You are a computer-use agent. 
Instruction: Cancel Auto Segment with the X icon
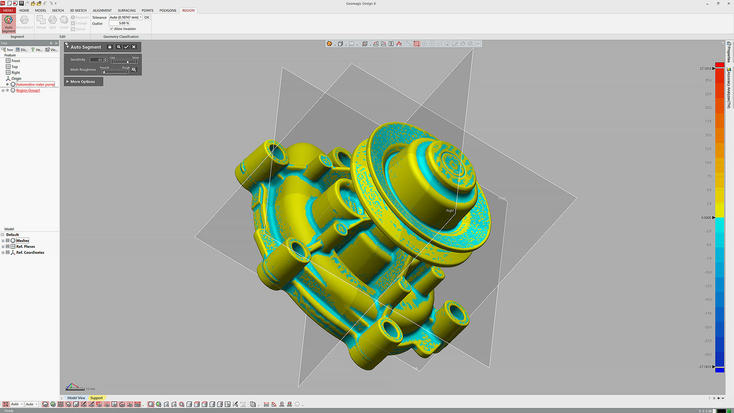pyautogui.click(x=134, y=47)
